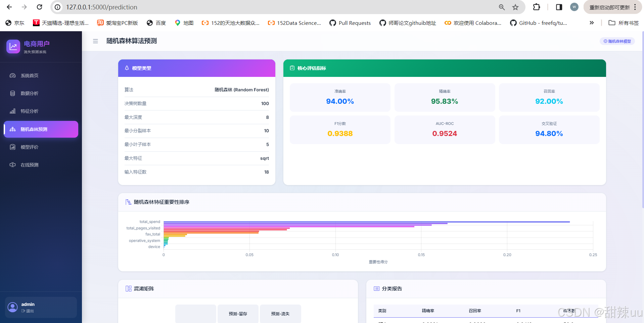This screenshot has height=323, width=644.
Task: Open the browser profile avatar
Action: (x=574, y=7)
